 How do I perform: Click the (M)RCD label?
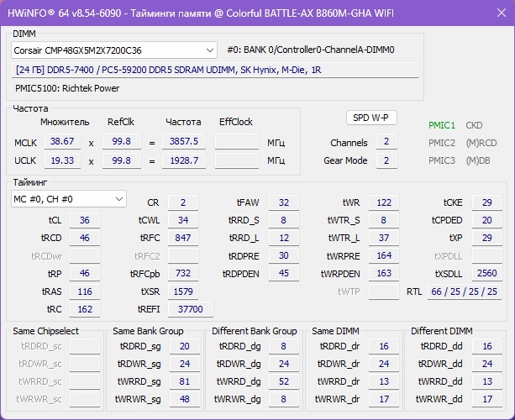coord(481,143)
